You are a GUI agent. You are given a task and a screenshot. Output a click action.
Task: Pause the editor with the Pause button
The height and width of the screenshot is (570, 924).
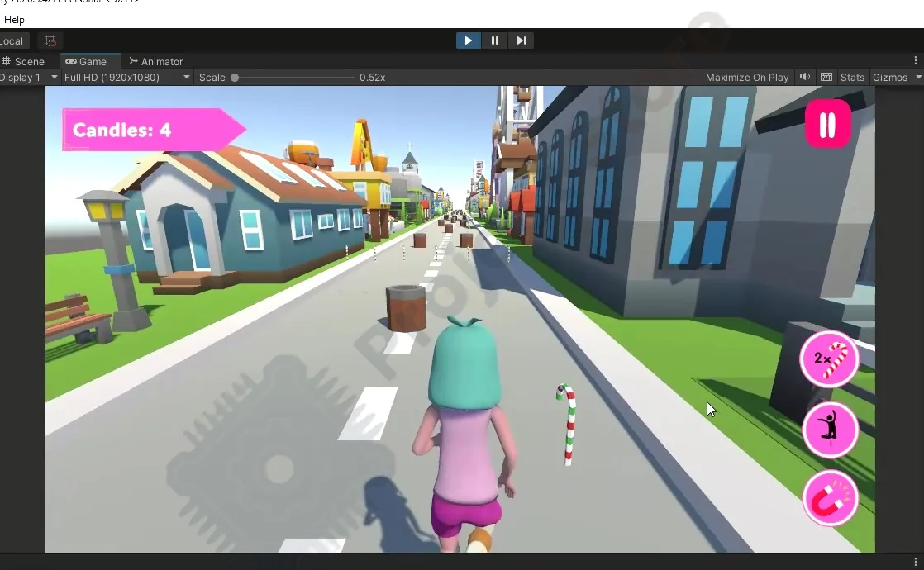pos(494,40)
